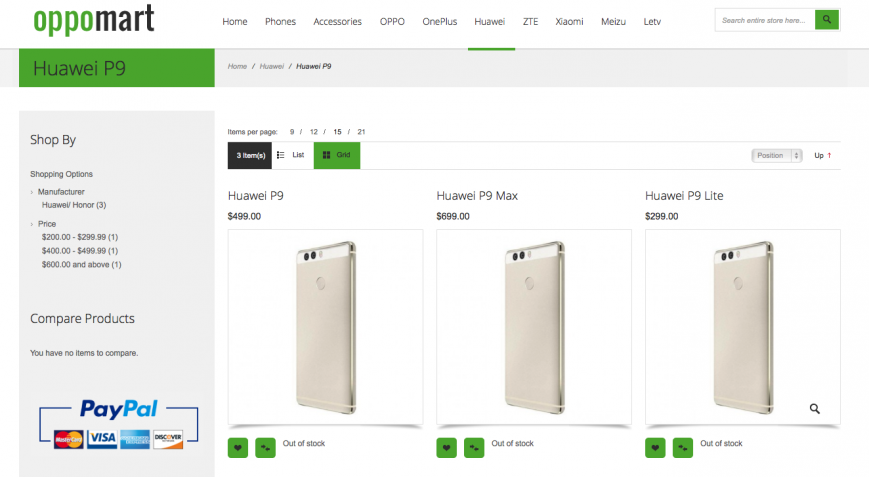Add Huawei P9 Max to compare
The image size is (869, 477).
pyautogui.click(x=474, y=448)
